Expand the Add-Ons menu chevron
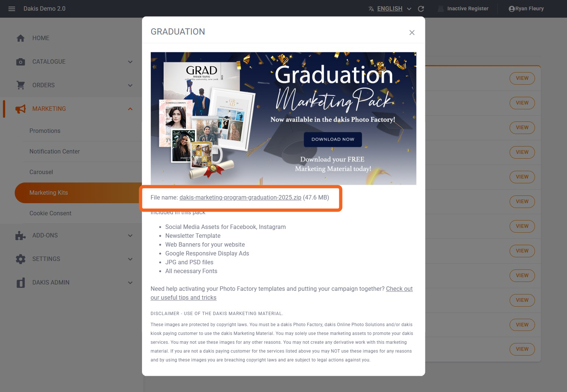The image size is (567, 392). point(130,236)
